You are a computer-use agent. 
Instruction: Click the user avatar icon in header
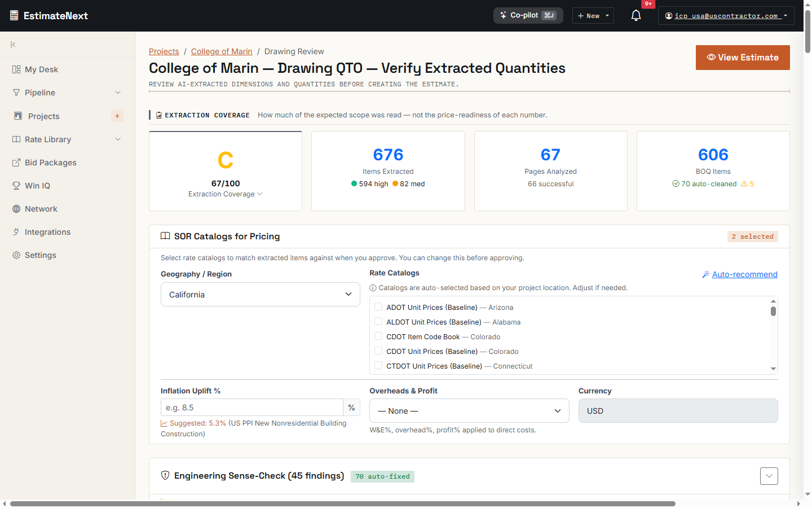(669, 16)
